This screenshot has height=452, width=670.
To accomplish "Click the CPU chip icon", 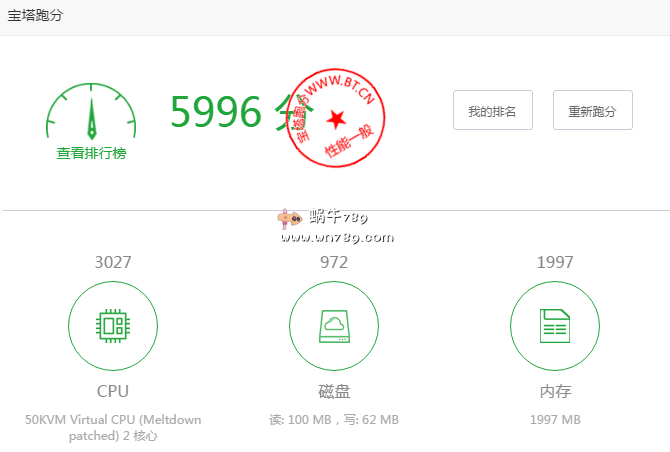I will [x=113, y=325].
